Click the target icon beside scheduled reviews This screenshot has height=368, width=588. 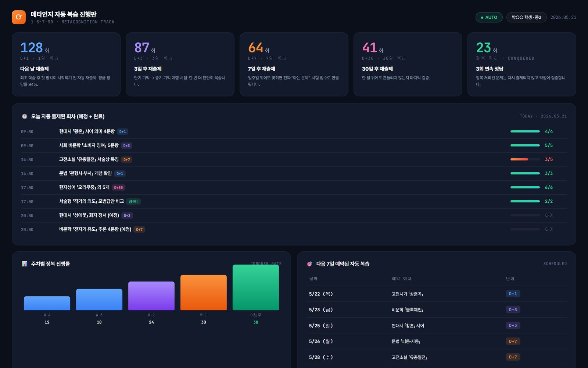coord(309,264)
